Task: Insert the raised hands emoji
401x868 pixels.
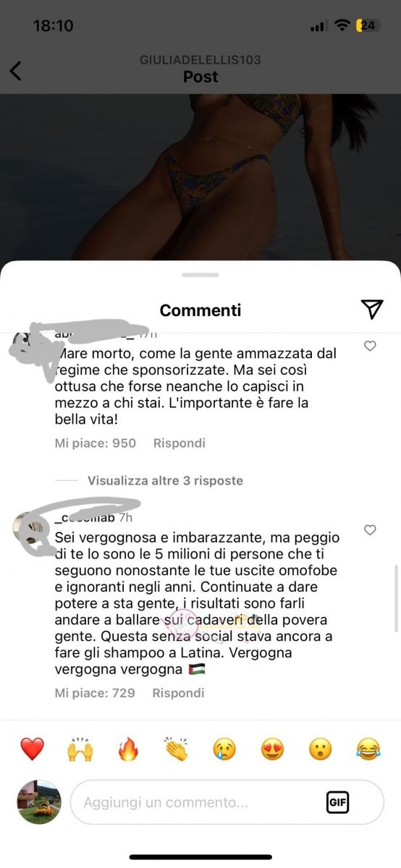Action: point(80,749)
